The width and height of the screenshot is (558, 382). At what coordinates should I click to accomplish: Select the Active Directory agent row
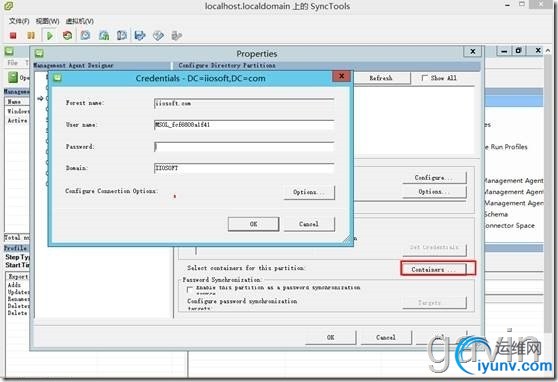coord(17,120)
